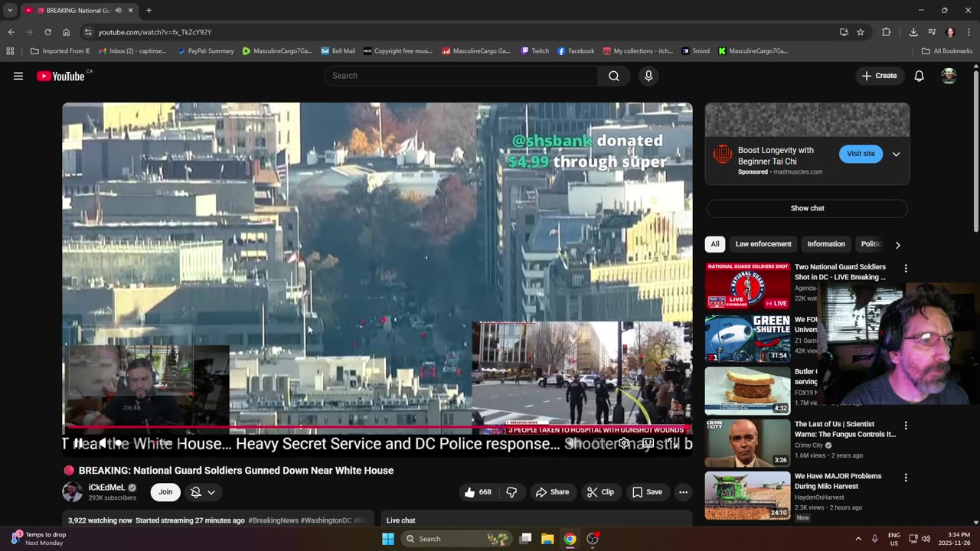Viewport: 980px width, 551px height.
Task: Click into the YouTube search field
Action: (x=461, y=76)
